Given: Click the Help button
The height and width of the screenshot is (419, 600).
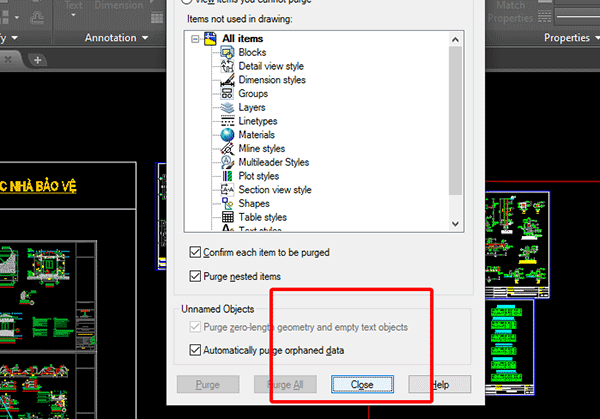Looking at the screenshot, I should (x=440, y=384).
